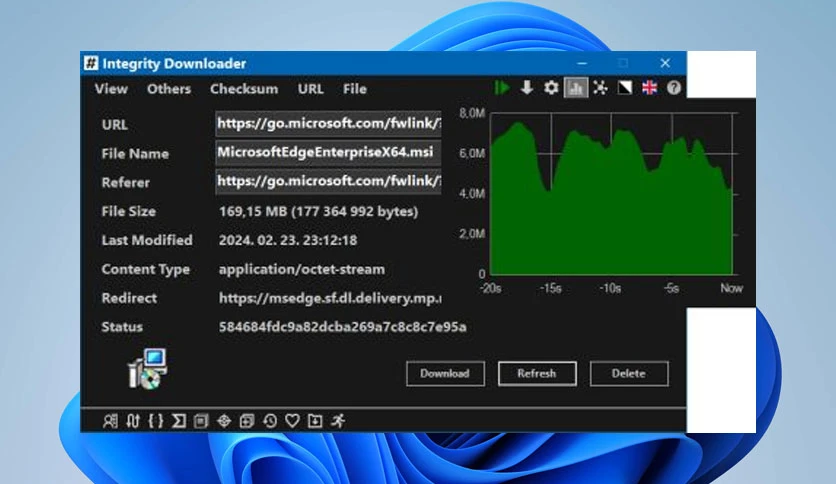Open the File menu
Viewport: 836px width, 484px height.
(x=355, y=89)
